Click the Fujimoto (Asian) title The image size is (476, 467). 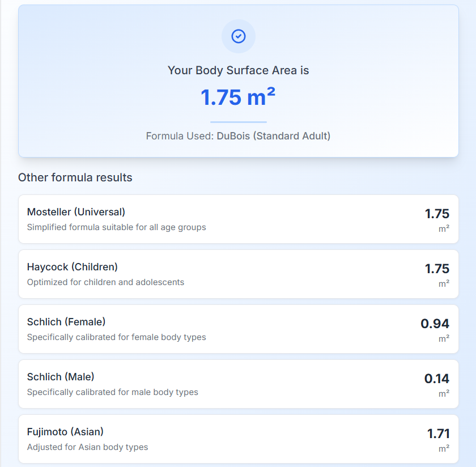(x=65, y=432)
